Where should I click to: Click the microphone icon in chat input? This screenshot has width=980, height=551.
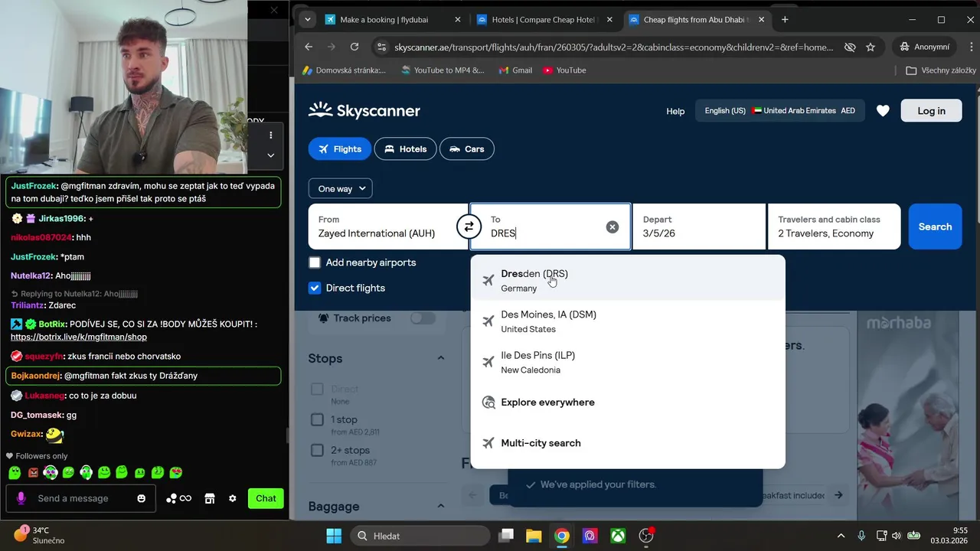21,498
